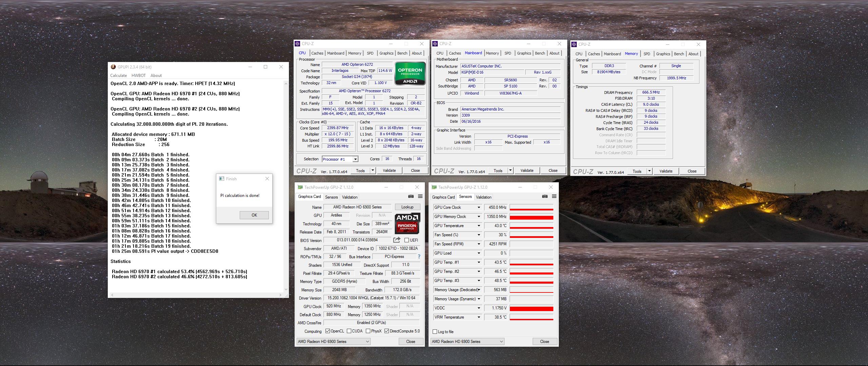Screen dimensions: 868x366
Task: Click the Bus Interface question mark icon
Action: point(419,257)
